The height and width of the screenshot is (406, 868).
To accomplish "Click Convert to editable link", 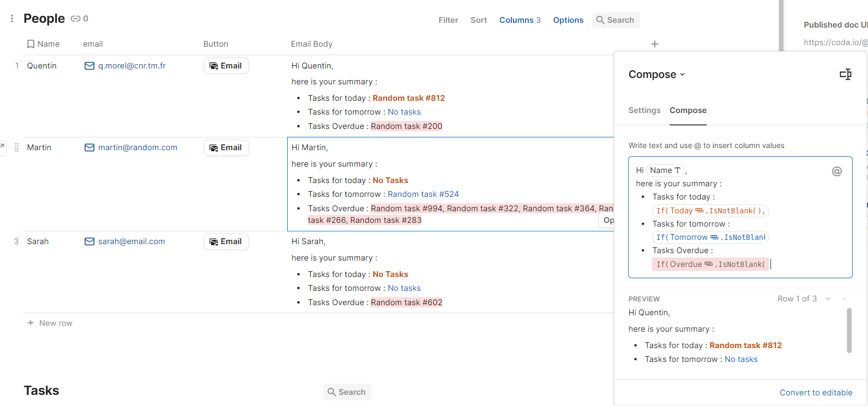I will click(816, 393).
